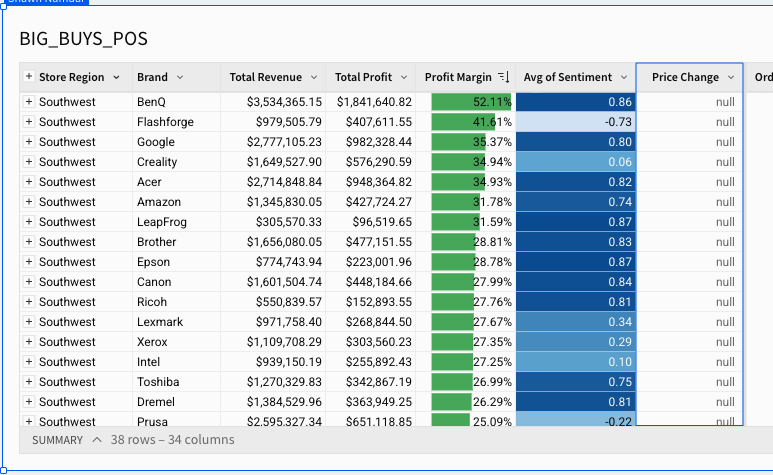This screenshot has height=475, width=773.
Task: Click the SUMMARY label
Action: (x=57, y=440)
